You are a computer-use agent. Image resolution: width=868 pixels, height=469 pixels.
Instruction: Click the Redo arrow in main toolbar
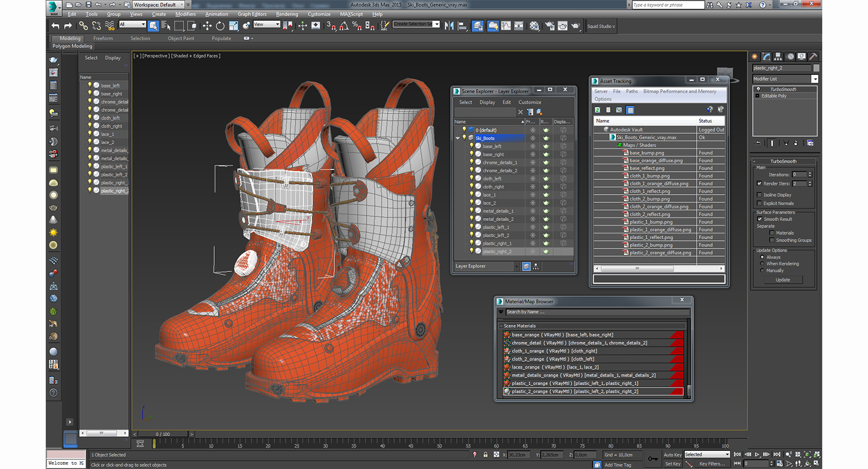point(68,26)
